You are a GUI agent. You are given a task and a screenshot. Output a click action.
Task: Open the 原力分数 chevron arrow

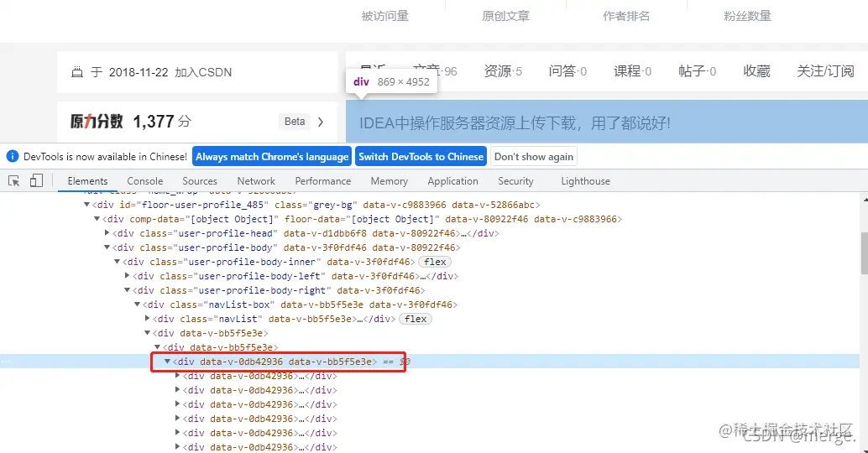pyautogui.click(x=321, y=122)
